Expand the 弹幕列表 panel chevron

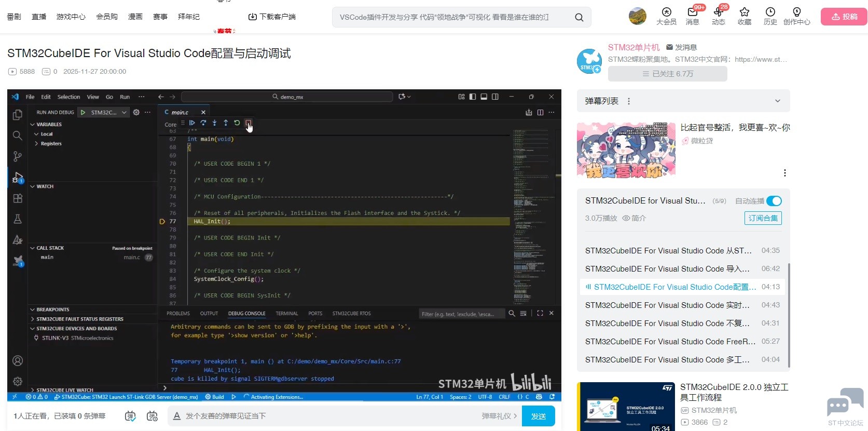[777, 101]
